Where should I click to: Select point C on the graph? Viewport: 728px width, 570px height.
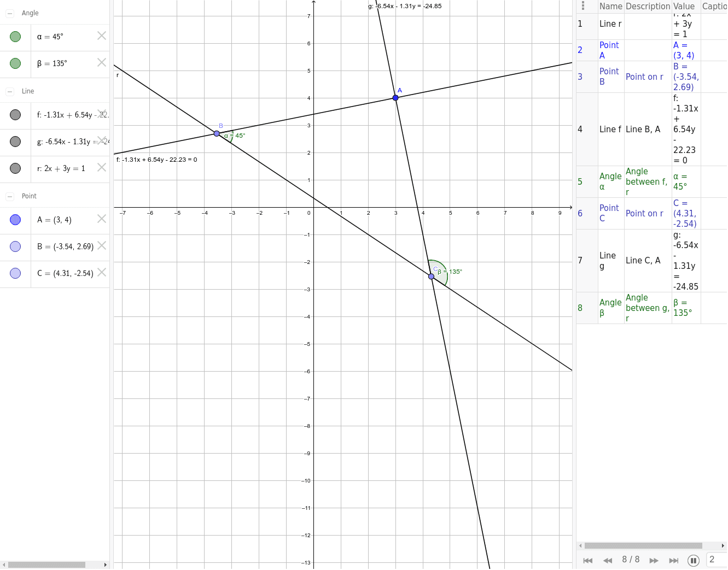[431, 277]
